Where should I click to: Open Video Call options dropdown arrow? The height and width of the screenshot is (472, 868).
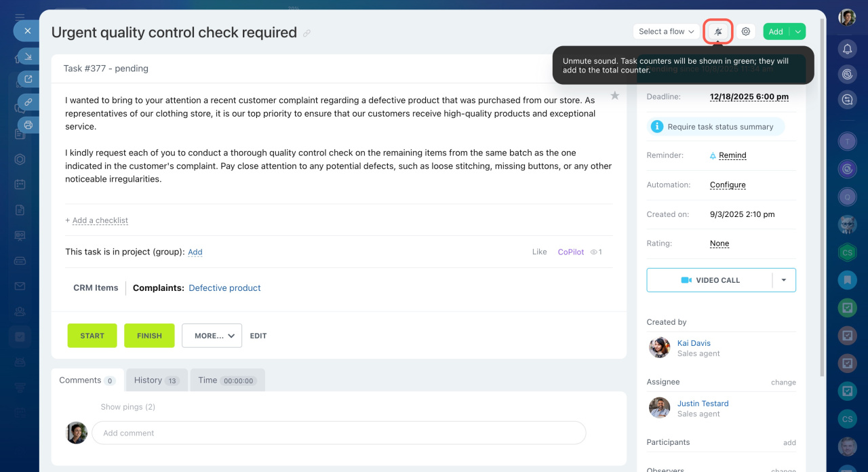[784, 280]
